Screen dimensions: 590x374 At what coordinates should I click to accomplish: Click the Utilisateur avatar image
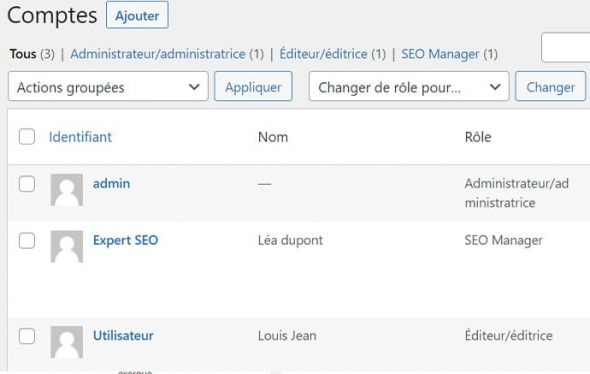click(67, 342)
